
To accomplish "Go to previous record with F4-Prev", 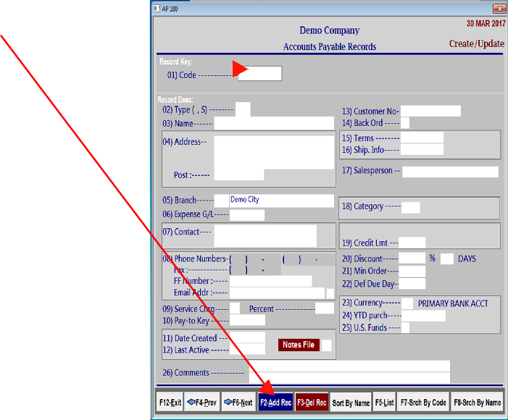I will click(x=203, y=403).
